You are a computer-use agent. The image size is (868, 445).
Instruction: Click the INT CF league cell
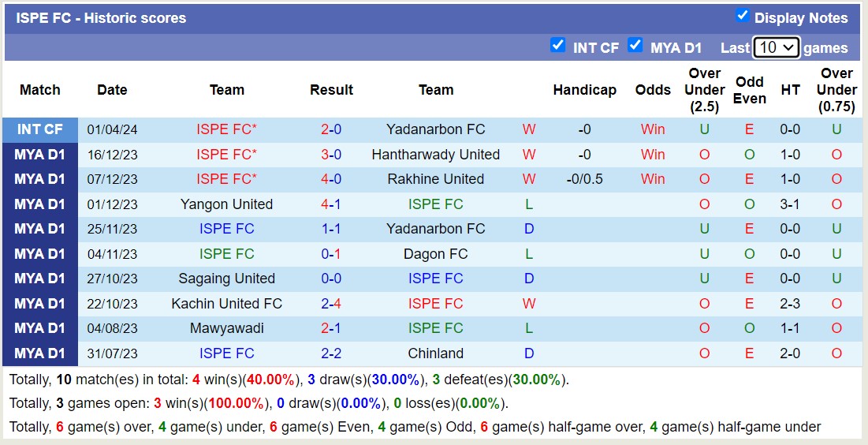(x=40, y=129)
